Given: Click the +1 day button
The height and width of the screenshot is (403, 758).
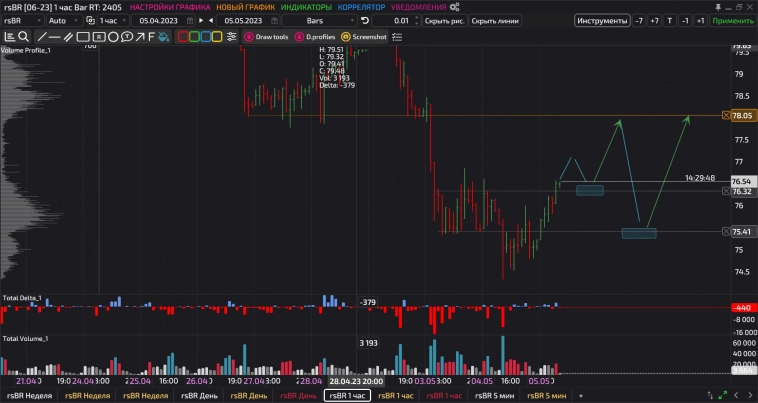Looking at the screenshot, I should coord(700,21).
